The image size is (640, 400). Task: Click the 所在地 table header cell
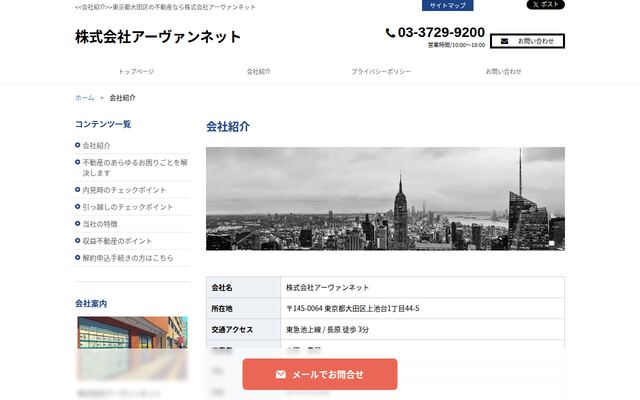click(x=243, y=309)
